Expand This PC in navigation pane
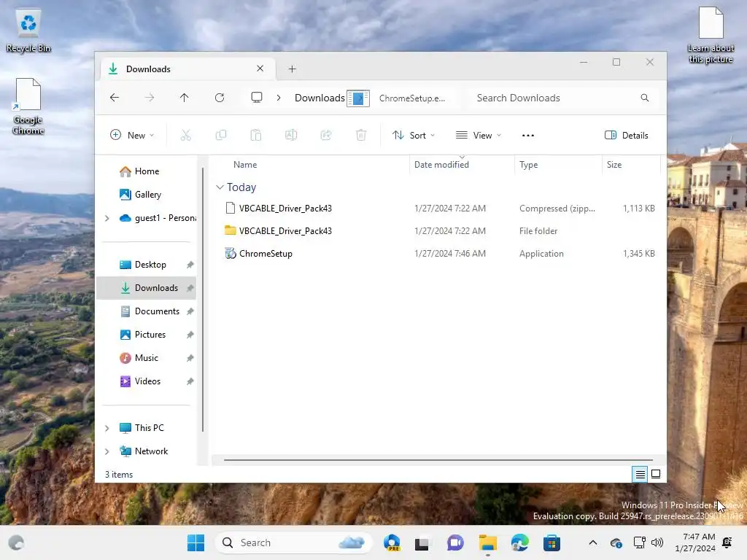This screenshot has width=747, height=560. click(107, 428)
